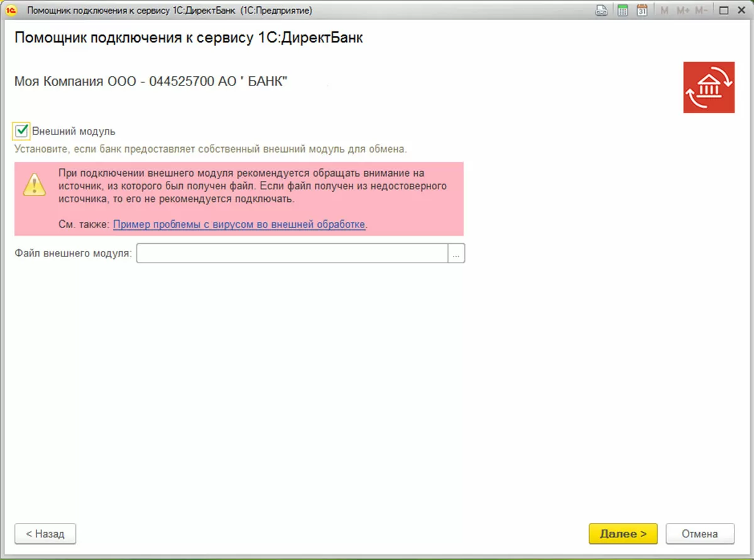Open file browse ellipsis button
Image resolution: width=754 pixels, height=560 pixels.
(456, 253)
